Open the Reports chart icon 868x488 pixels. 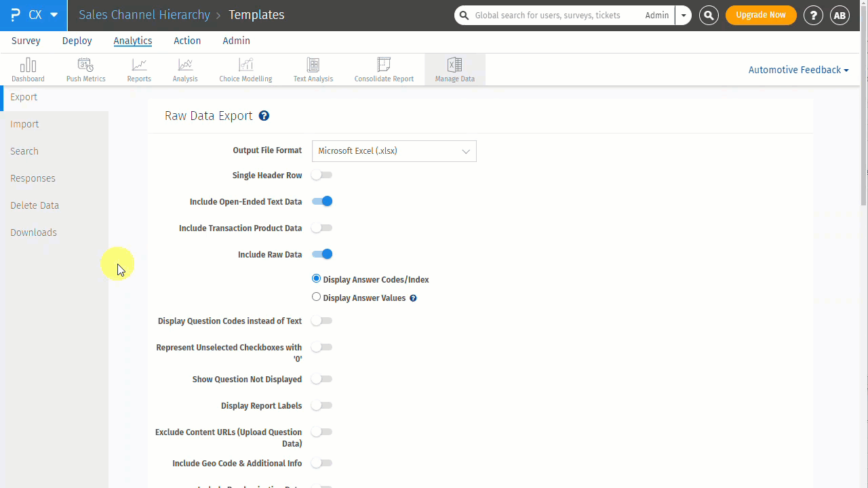[x=139, y=65]
